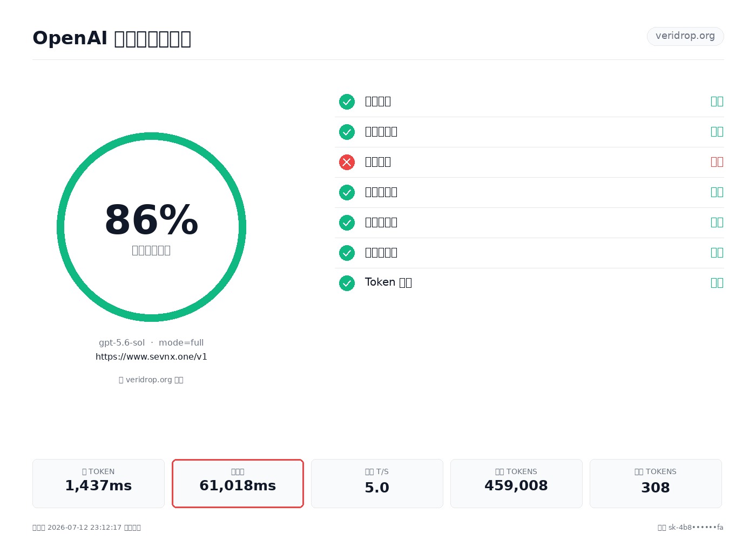Select the 1,437ms first token card
Screen dimensions: 756x540
pos(98,483)
